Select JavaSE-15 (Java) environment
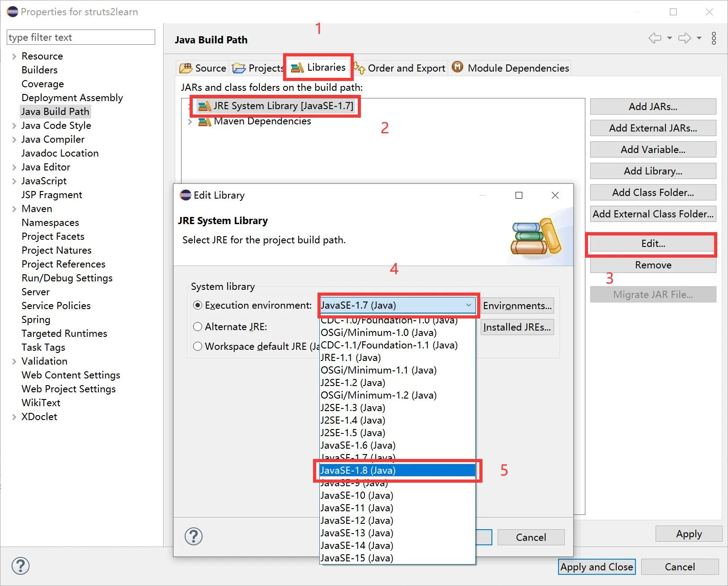This screenshot has width=728, height=586. pyautogui.click(x=398, y=558)
